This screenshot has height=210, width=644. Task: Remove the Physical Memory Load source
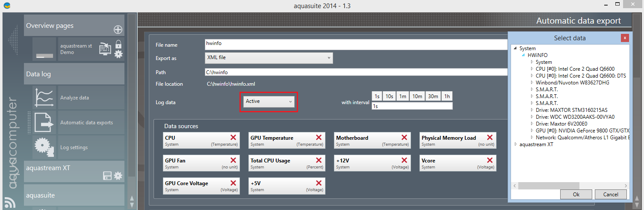coord(490,137)
